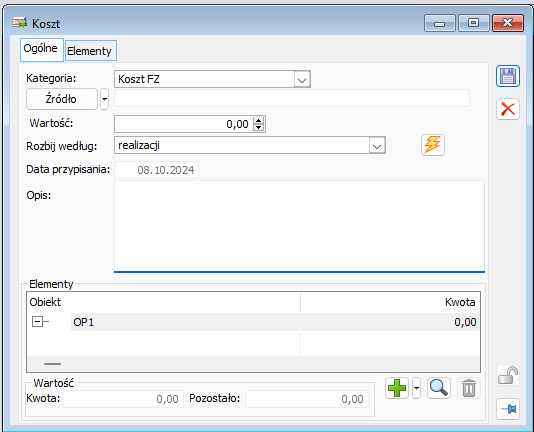Open element preview with the magnifier icon

[439, 388]
